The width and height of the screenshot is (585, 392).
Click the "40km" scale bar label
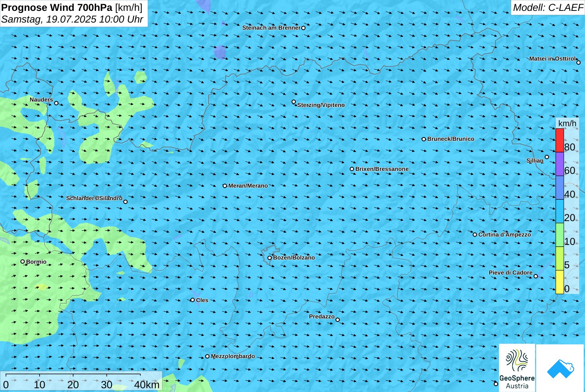(x=147, y=384)
